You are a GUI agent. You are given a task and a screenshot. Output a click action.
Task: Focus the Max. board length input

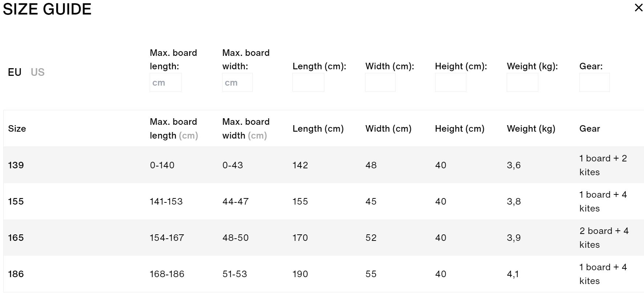click(x=165, y=82)
